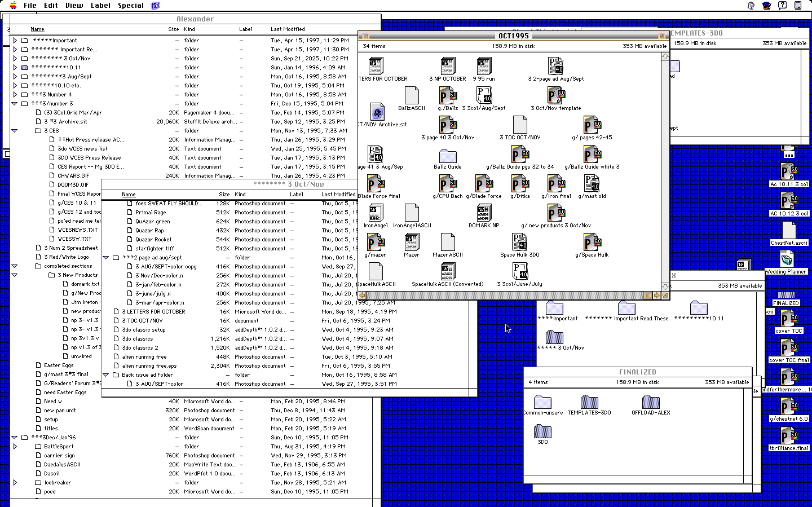The height and width of the screenshot is (507, 812).
Task: Click the Wedding Planner desktop icon
Action: pos(786,259)
